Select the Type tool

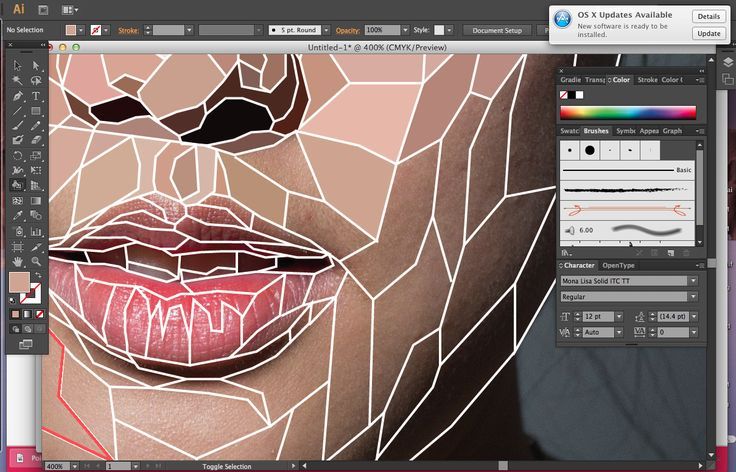point(36,96)
